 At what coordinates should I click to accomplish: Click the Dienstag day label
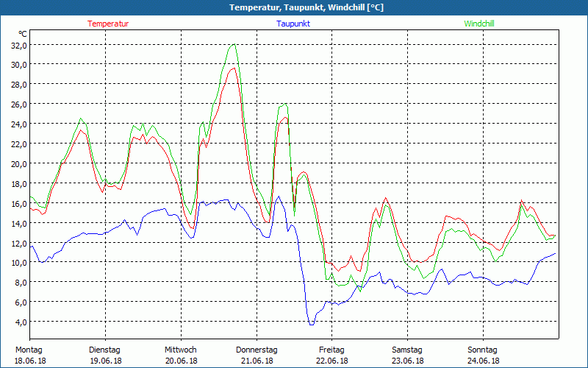104,350
